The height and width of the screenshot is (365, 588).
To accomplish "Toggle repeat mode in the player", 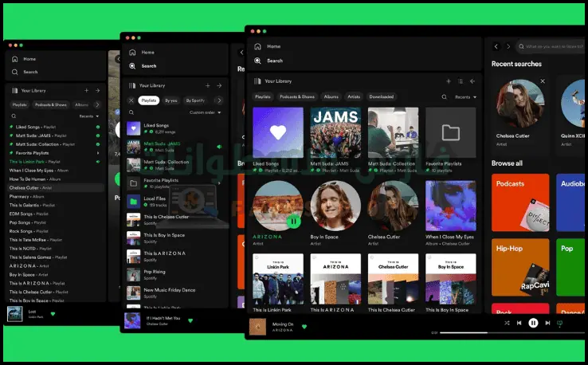I will [559, 324].
